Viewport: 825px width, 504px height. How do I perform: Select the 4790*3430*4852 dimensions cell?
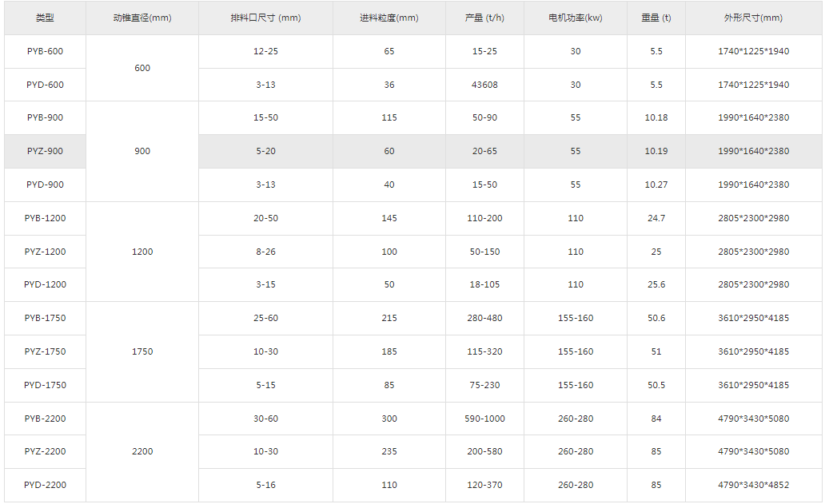point(753,485)
